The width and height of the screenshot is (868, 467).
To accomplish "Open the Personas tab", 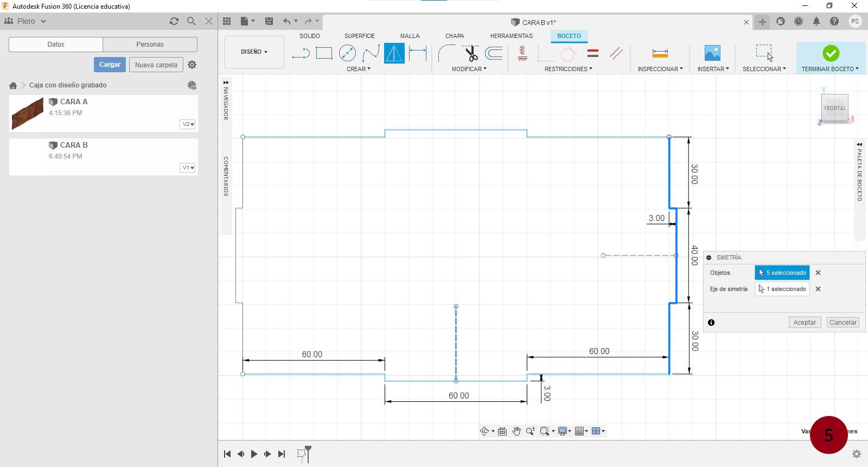I will point(150,45).
